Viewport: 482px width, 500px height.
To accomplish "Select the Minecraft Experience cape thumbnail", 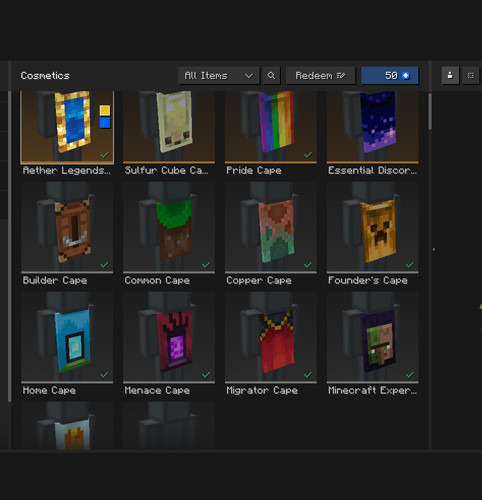I will pos(373,337).
